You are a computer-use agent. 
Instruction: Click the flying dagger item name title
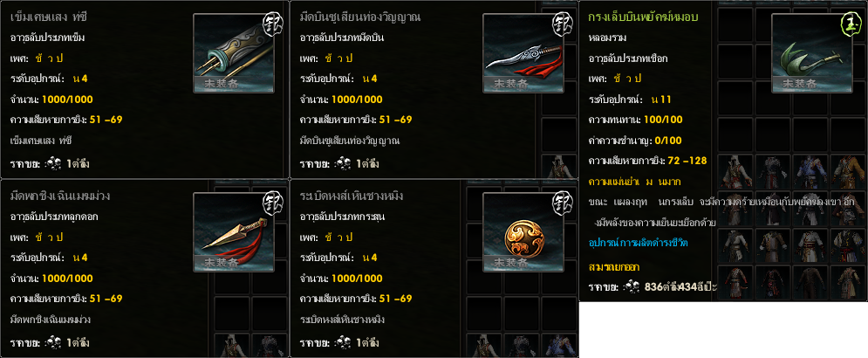359,17
